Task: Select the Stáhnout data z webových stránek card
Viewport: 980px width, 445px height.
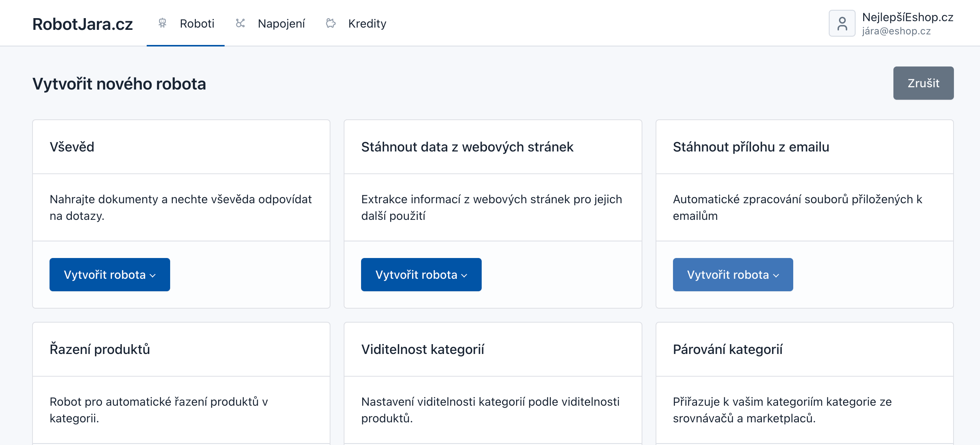Action: [x=467, y=147]
